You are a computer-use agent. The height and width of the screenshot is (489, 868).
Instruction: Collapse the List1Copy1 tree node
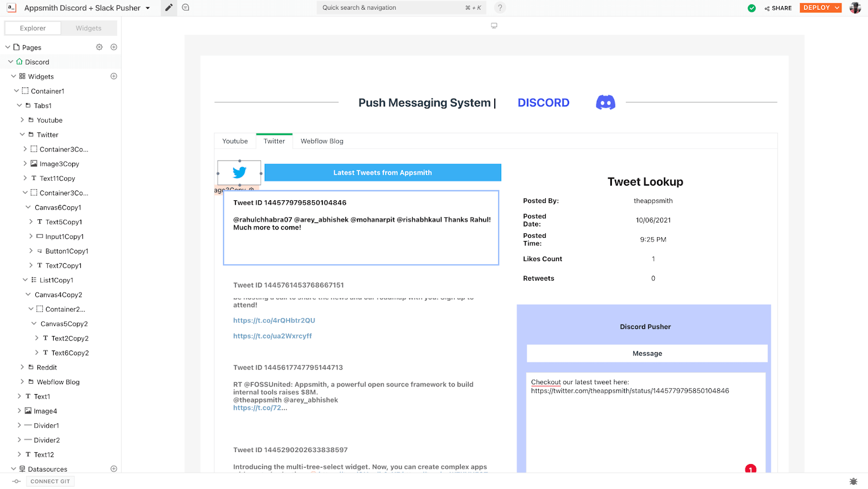[25, 280]
